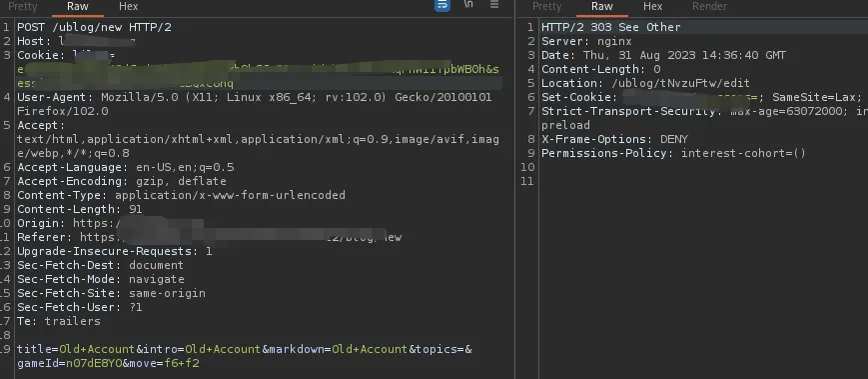Screen dimensions: 868x379
Task: Click empty response line number 11
Action: pyautogui.click(x=528, y=181)
